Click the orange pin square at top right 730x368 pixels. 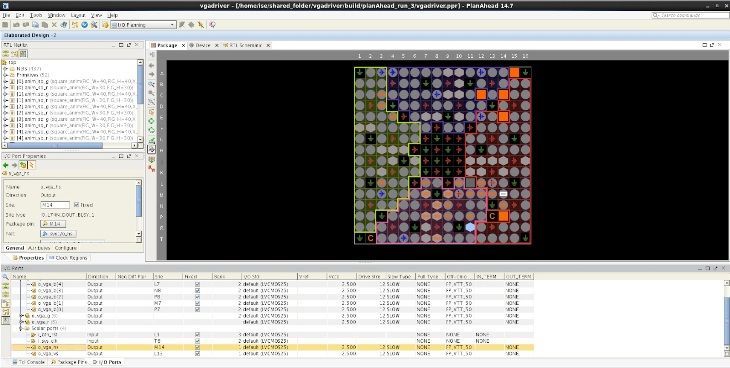514,72
